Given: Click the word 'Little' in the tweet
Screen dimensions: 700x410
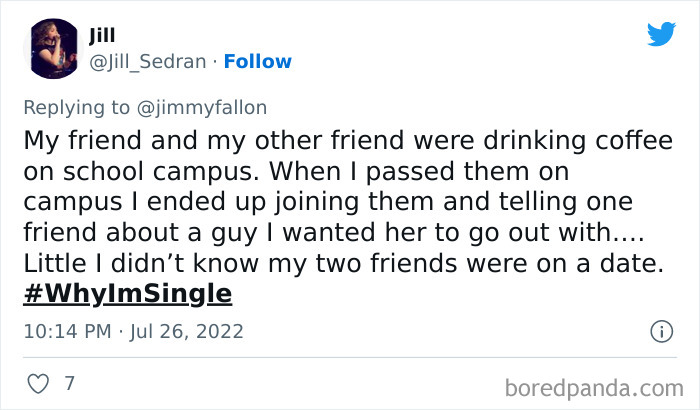Looking at the screenshot, I should [x=50, y=264].
